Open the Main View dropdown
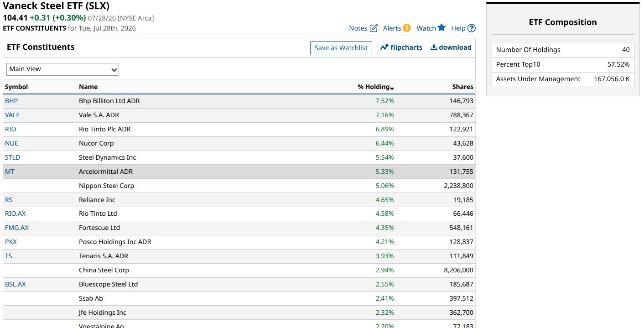Screen dimensions: 644x328 click(62, 69)
